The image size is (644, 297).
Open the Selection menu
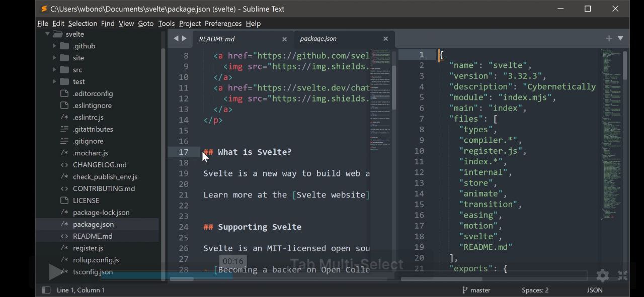(83, 24)
